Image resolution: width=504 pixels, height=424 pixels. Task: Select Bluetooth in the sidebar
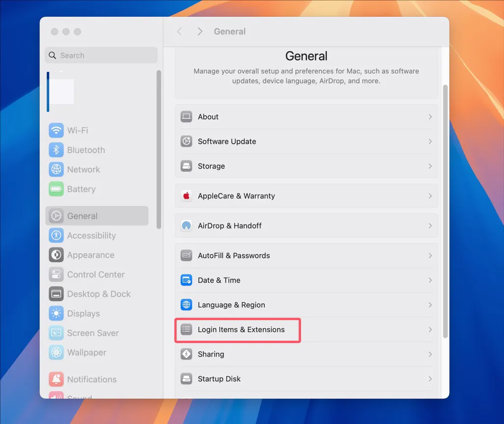pyautogui.click(x=97, y=150)
